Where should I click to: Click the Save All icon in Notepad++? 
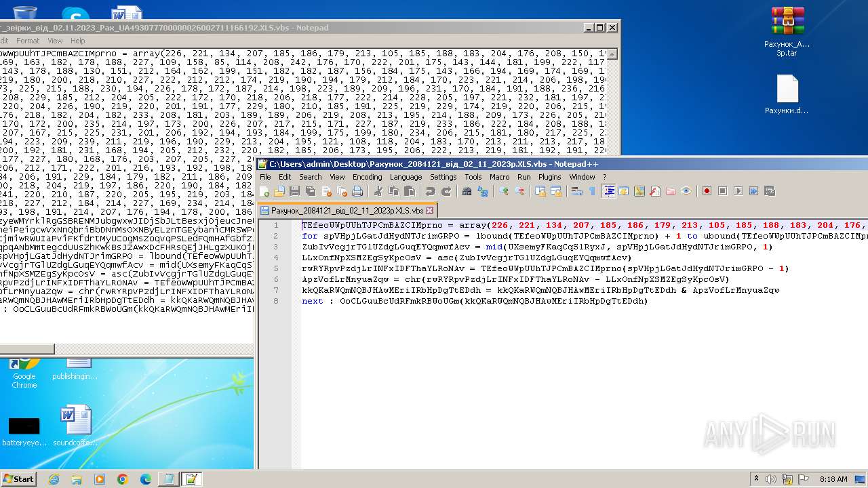[x=310, y=191]
